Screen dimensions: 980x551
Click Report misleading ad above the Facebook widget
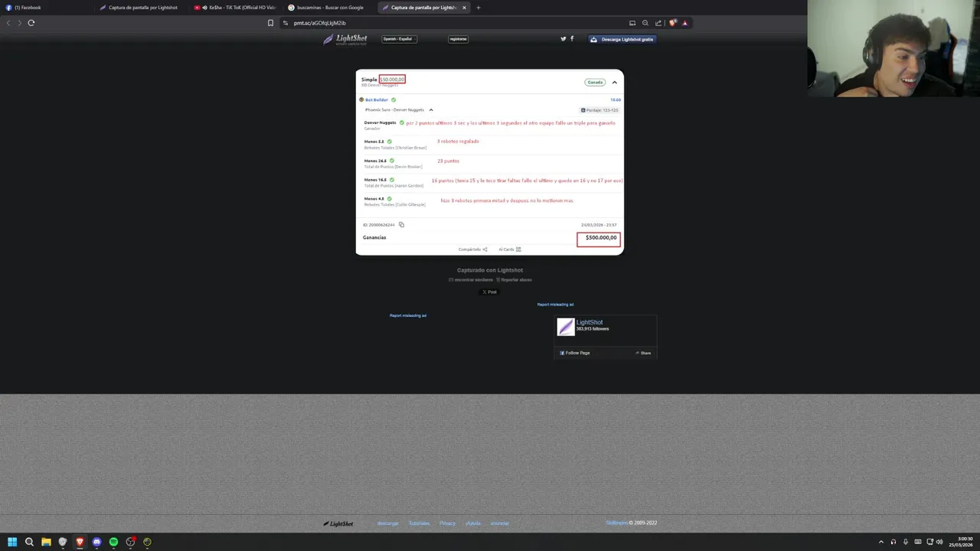555,305
